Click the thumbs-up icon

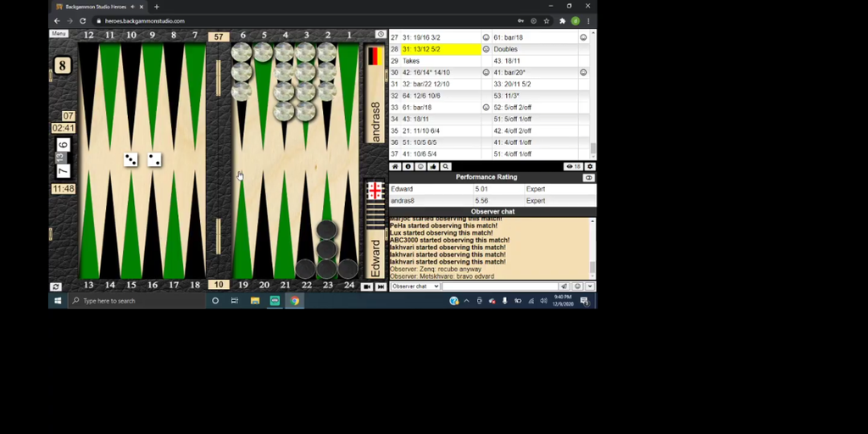click(433, 167)
